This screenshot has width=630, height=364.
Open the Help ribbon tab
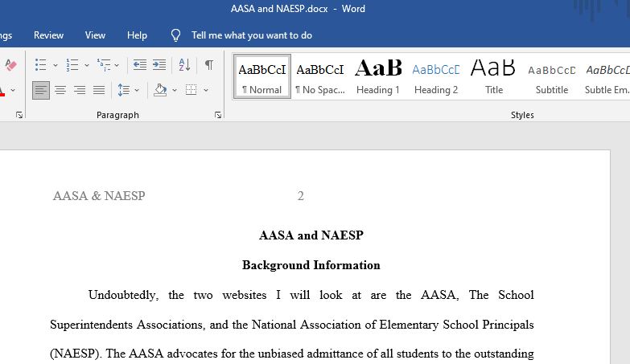pos(137,35)
